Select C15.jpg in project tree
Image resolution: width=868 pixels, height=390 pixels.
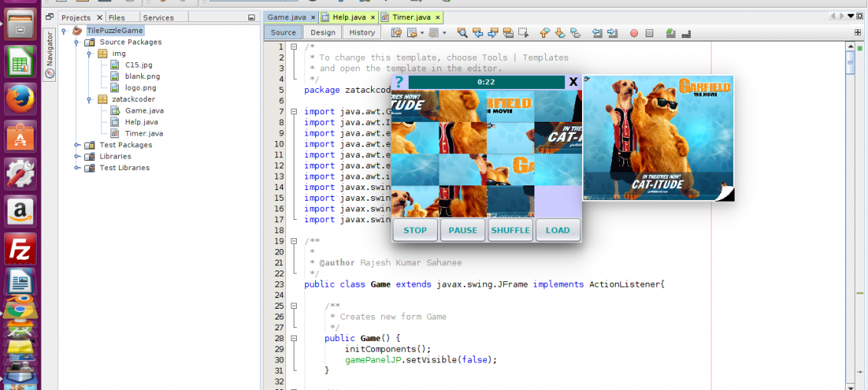pyautogui.click(x=138, y=64)
